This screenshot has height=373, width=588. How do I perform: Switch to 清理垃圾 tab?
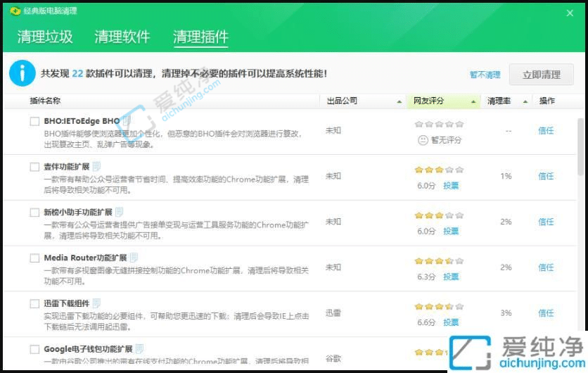click(45, 37)
